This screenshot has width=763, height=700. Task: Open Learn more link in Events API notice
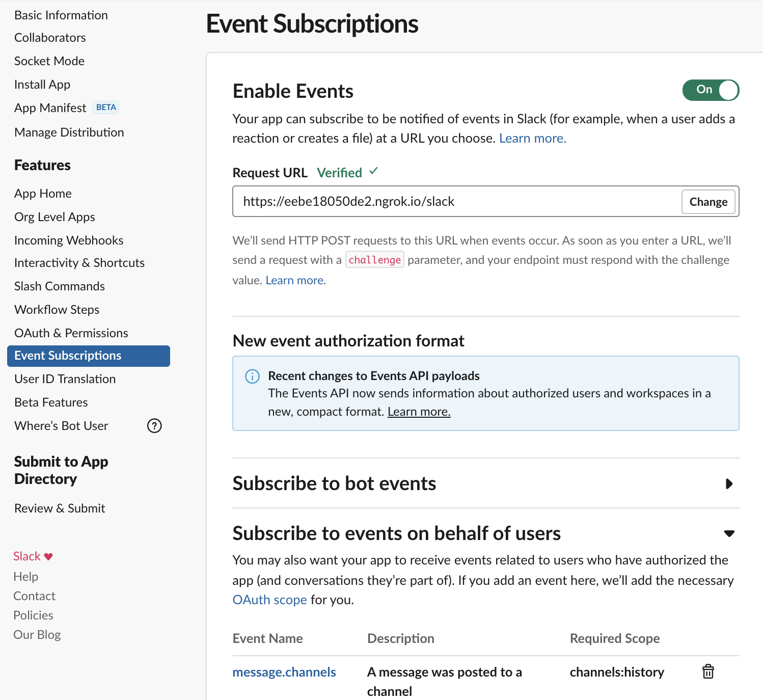(419, 412)
